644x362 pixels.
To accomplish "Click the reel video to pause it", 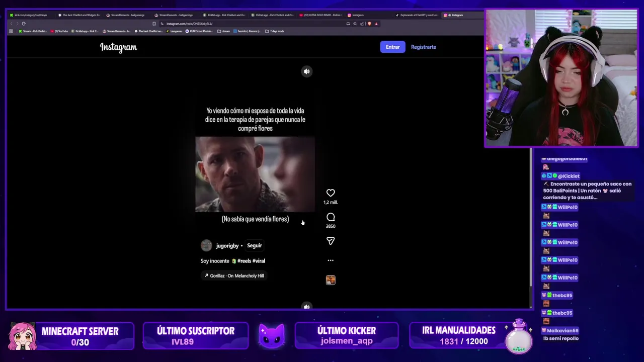I will pos(255,174).
